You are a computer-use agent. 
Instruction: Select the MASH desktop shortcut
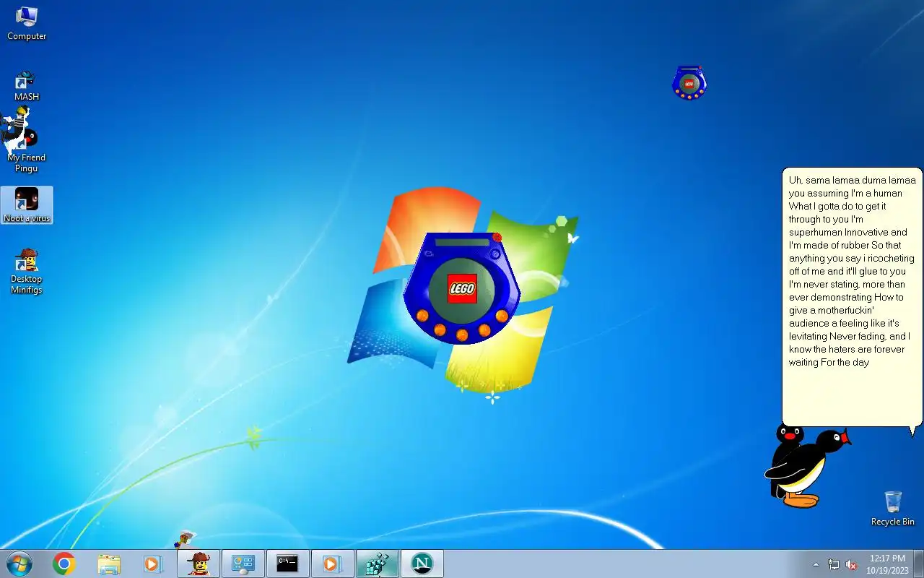(27, 85)
